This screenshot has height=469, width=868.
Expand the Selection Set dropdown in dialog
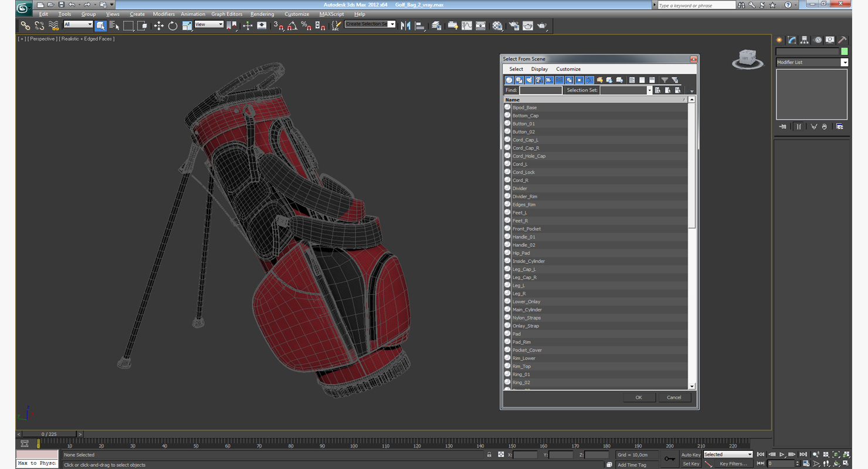649,90
